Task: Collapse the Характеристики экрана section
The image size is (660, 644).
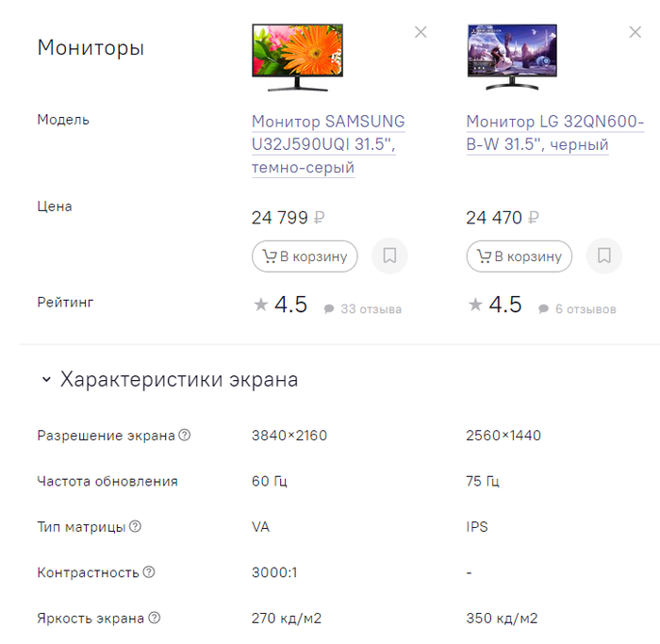Action: click(x=45, y=380)
